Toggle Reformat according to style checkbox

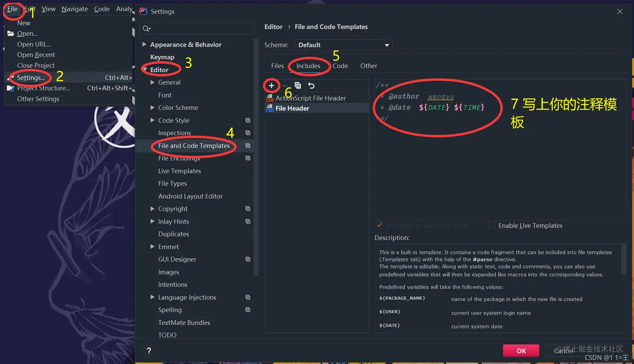[380, 225]
